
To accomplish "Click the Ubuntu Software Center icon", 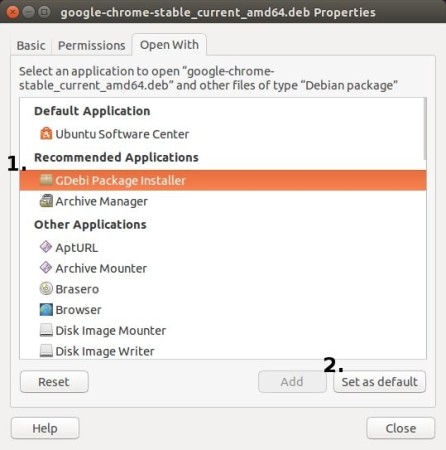I will [46, 134].
